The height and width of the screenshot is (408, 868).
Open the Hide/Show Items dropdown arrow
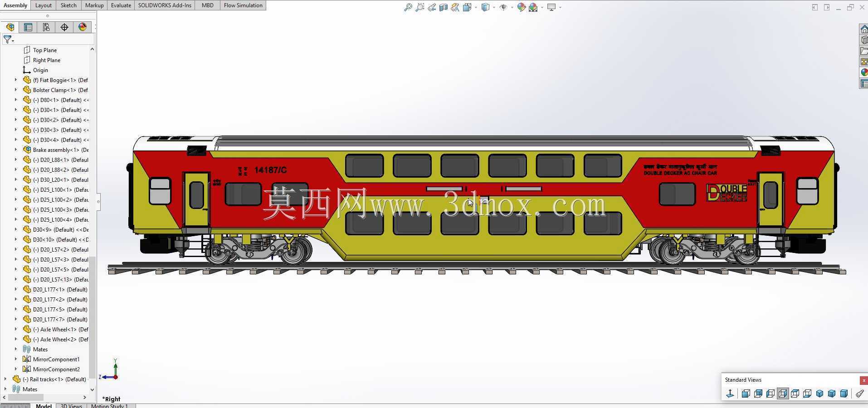click(512, 7)
